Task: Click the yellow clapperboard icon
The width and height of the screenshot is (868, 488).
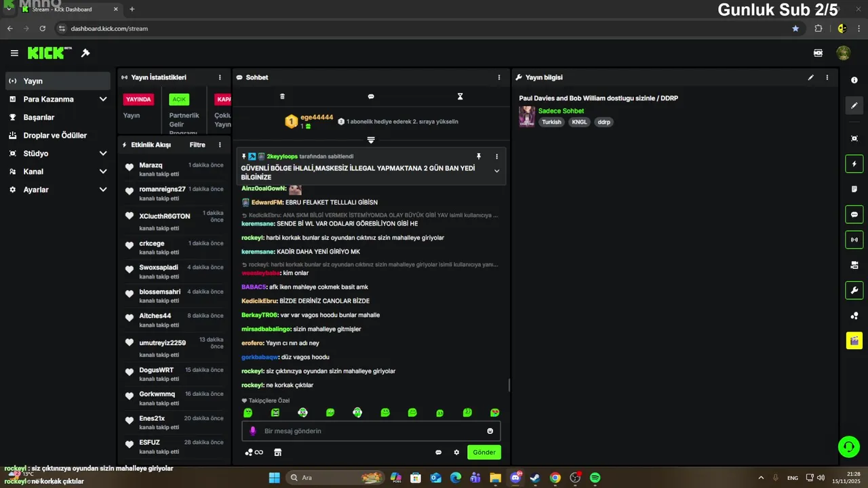Action: click(x=854, y=340)
